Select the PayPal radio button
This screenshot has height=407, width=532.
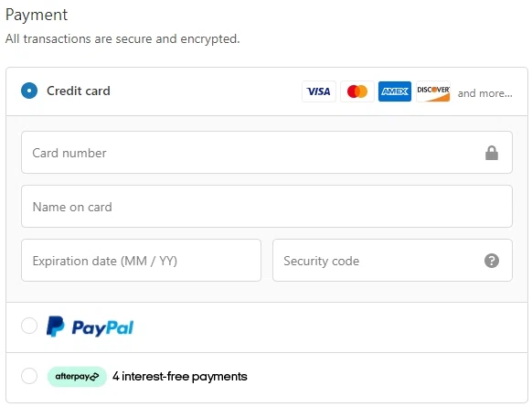pyautogui.click(x=29, y=326)
